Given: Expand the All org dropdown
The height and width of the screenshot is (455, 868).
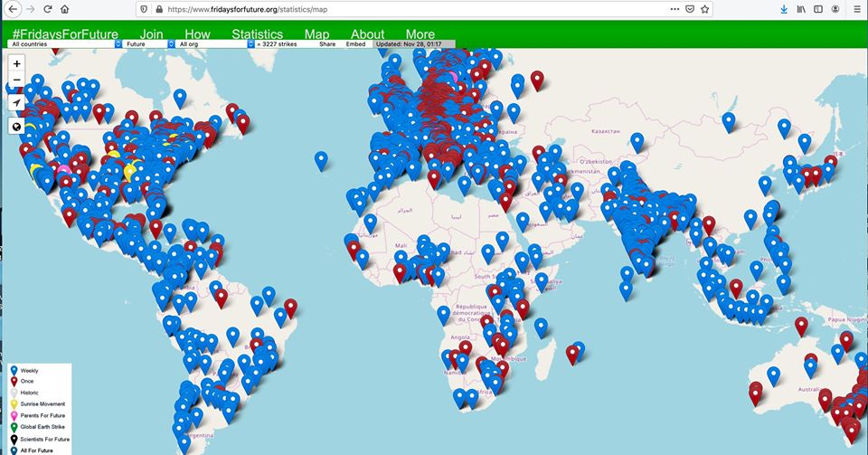Looking at the screenshot, I should (212, 43).
